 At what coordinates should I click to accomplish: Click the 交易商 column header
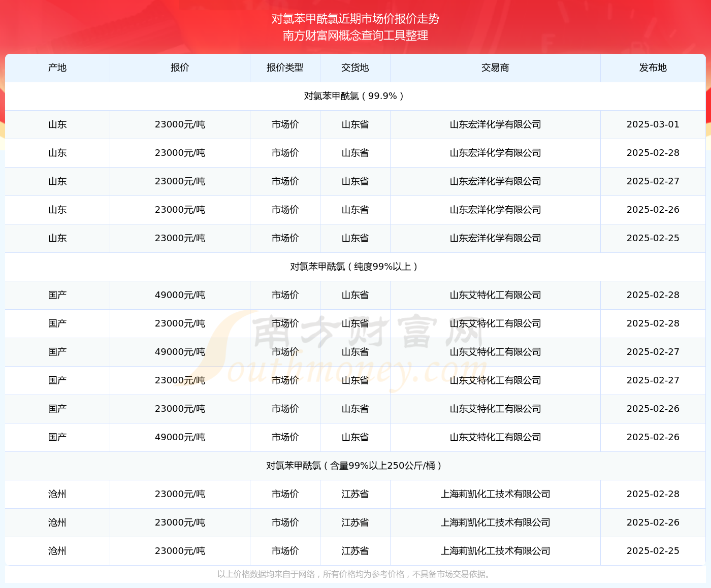[x=495, y=68]
